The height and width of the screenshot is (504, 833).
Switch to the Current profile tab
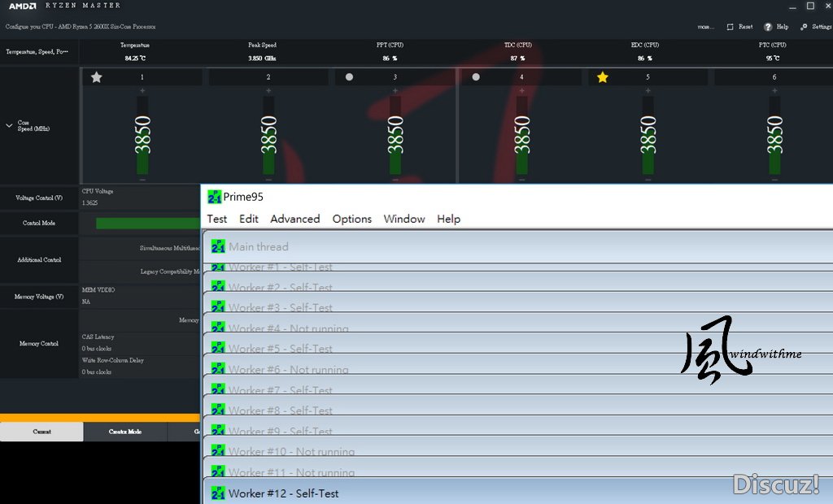click(42, 432)
